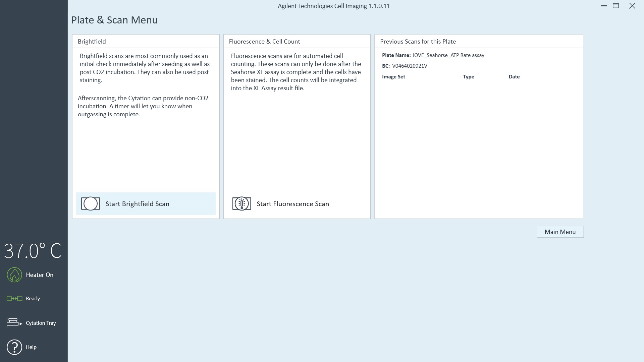The height and width of the screenshot is (362, 644).
Task: Return to the Main Menu
Action: [x=560, y=232]
